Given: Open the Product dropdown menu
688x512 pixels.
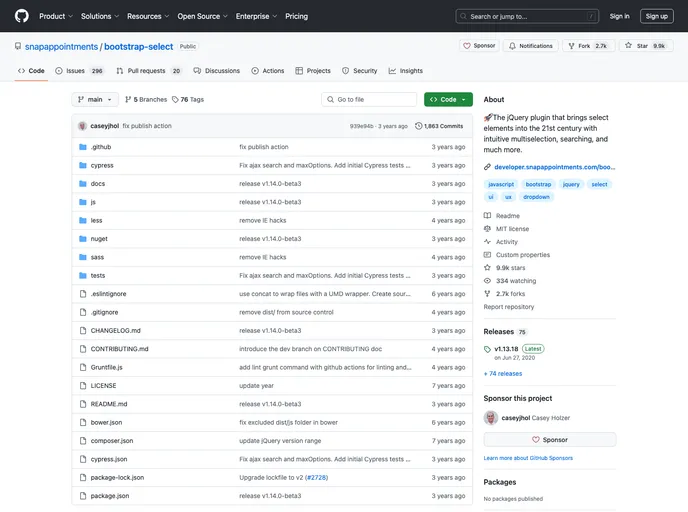Looking at the screenshot, I should pyautogui.click(x=56, y=16).
